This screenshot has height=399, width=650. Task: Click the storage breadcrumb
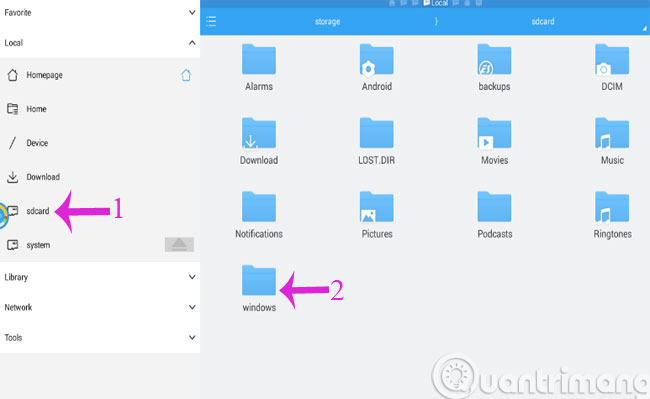pyautogui.click(x=327, y=22)
